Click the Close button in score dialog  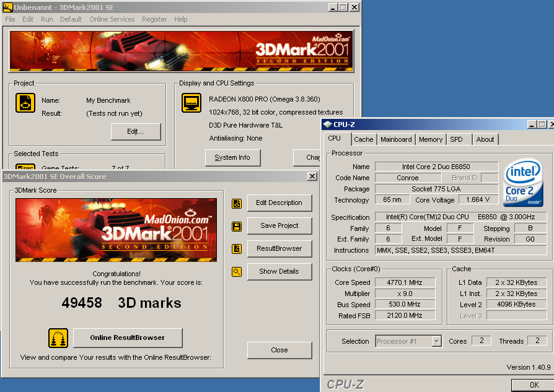[279, 350]
